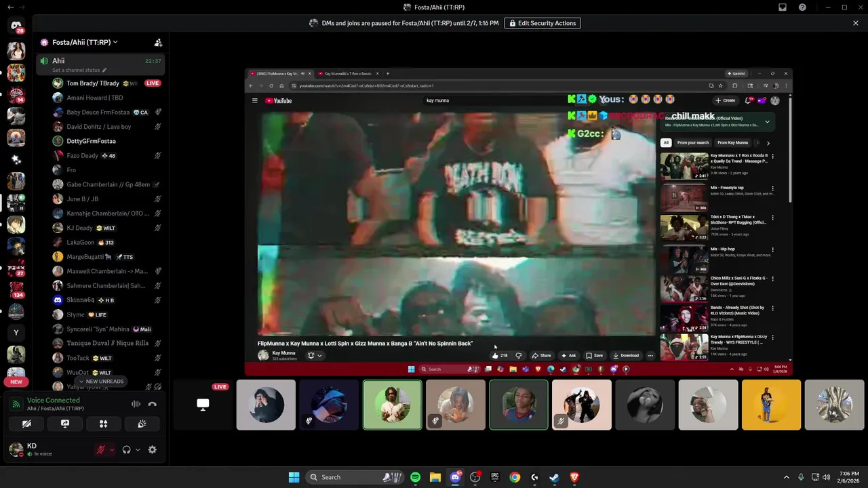Open the Share Your Screen button
The image size is (868, 488).
65,424
